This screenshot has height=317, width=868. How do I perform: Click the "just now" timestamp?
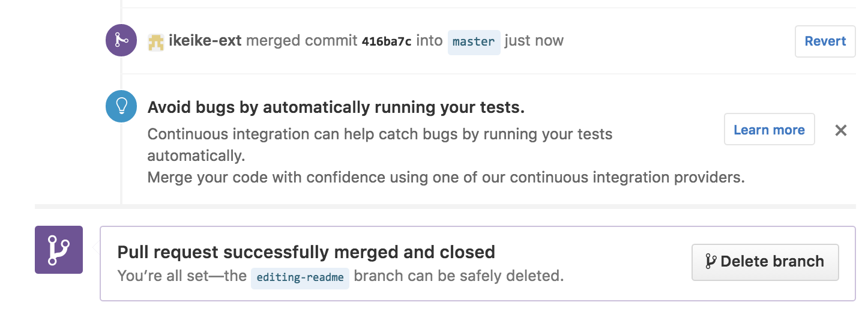534,41
